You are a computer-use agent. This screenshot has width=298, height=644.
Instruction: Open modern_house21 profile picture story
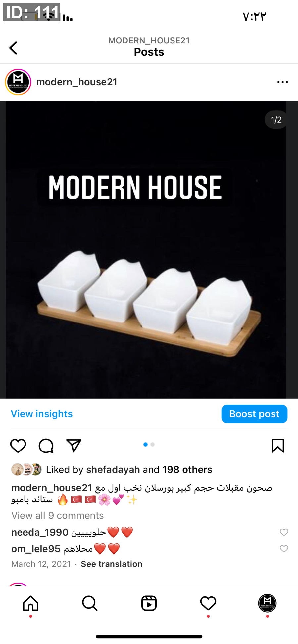pyautogui.click(x=18, y=82)
